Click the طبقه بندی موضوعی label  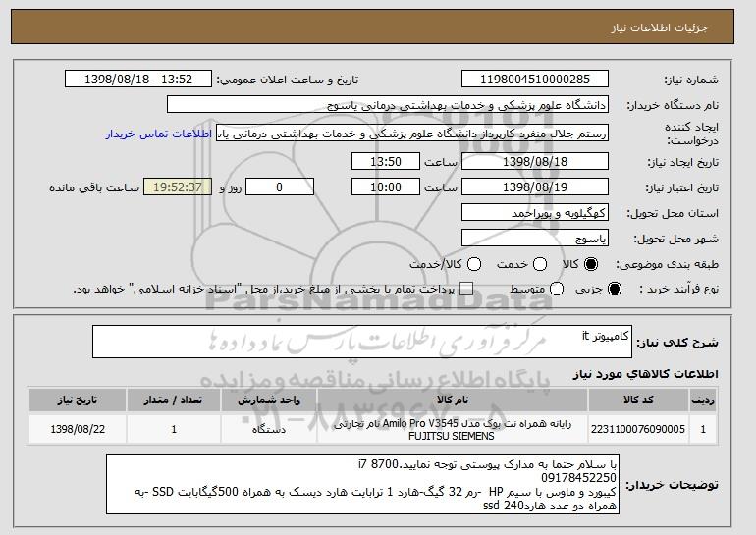[667, 264]
